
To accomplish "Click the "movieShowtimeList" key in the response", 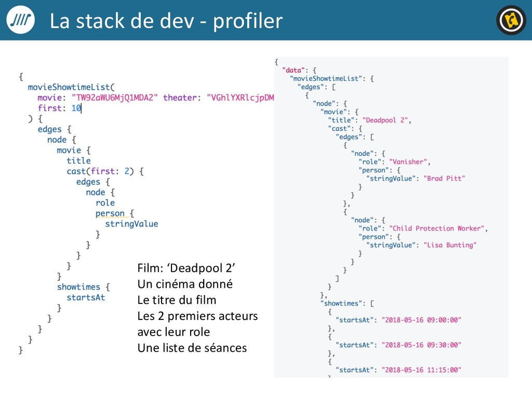I will [x=326, y=79].
